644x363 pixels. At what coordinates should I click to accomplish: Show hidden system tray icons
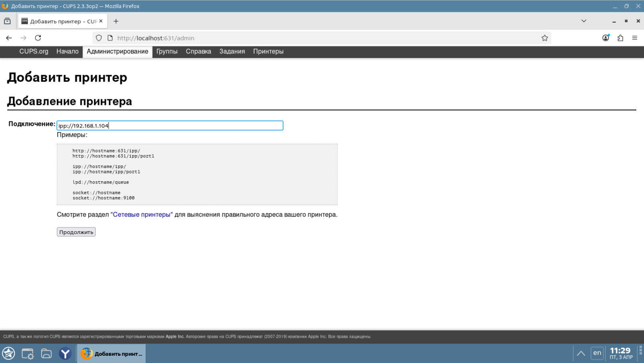581,353
